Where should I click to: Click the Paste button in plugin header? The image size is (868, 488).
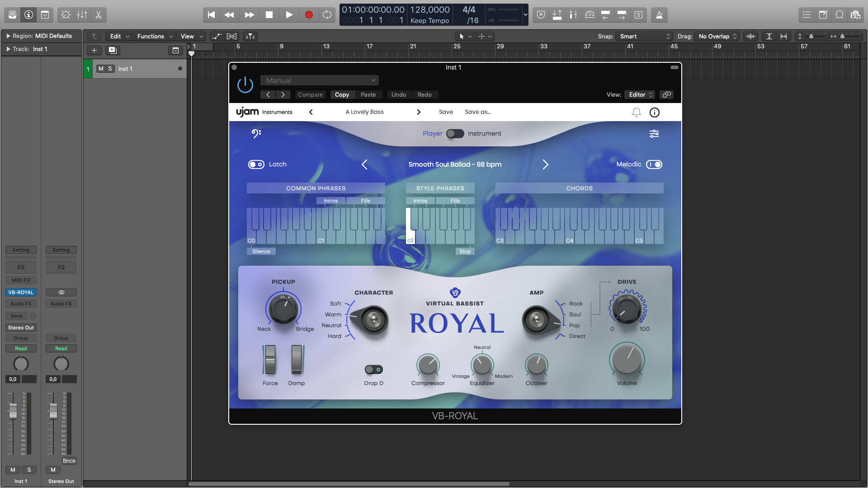pyautogui.click(x=368, y=94)
